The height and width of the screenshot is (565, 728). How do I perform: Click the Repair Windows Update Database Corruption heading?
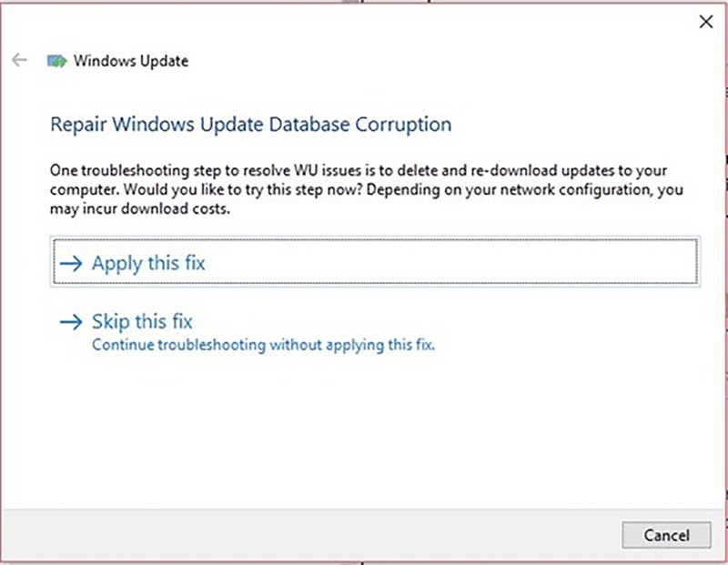tap(251, 125)
